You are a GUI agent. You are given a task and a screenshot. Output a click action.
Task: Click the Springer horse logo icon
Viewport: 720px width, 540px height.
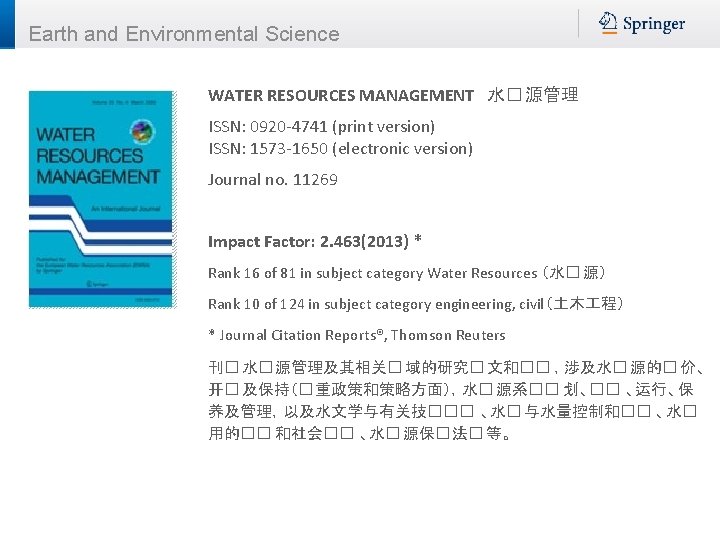pyautogui.click(x=608, y=22)
